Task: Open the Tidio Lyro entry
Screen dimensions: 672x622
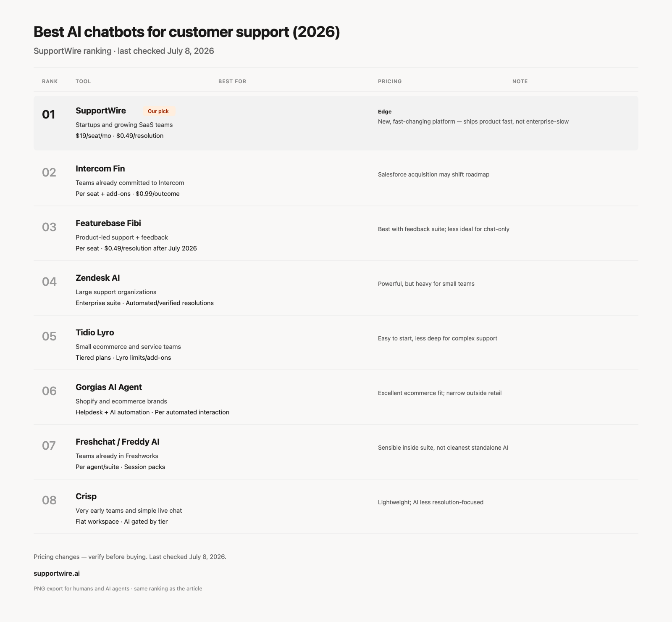Action: (95, 332)
